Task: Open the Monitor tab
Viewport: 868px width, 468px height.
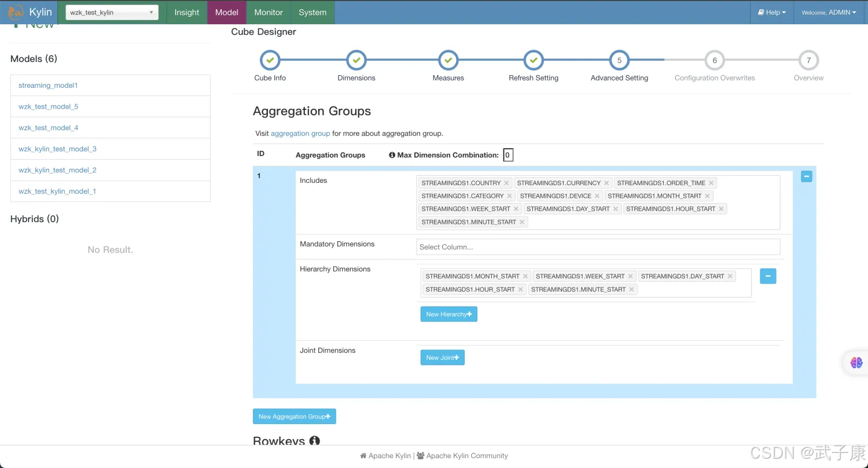Action: [x=269, y=12]
